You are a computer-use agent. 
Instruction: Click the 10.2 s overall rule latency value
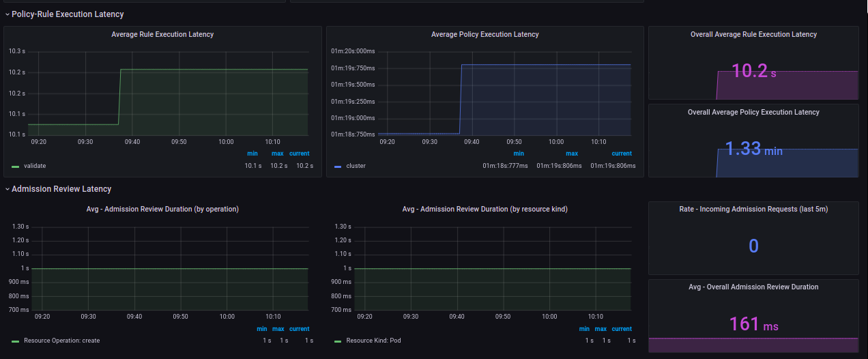(x=753, y=71)
